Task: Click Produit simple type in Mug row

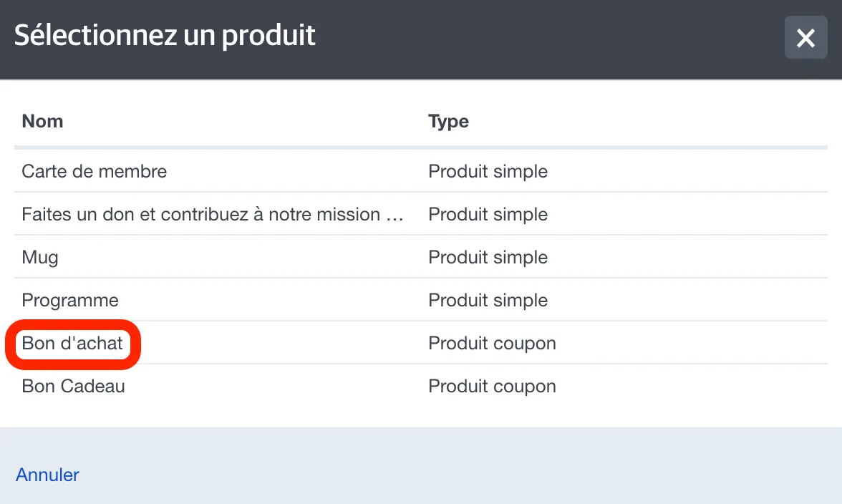Action: coord(488,257)
